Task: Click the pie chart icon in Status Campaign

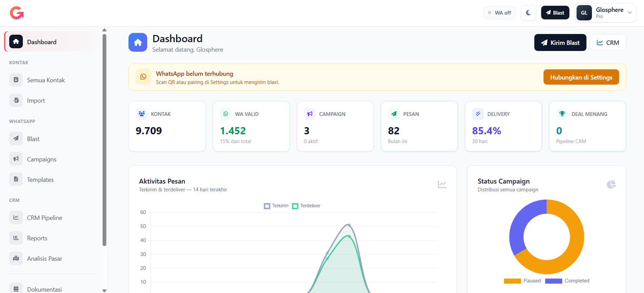Action: (611, 185)
